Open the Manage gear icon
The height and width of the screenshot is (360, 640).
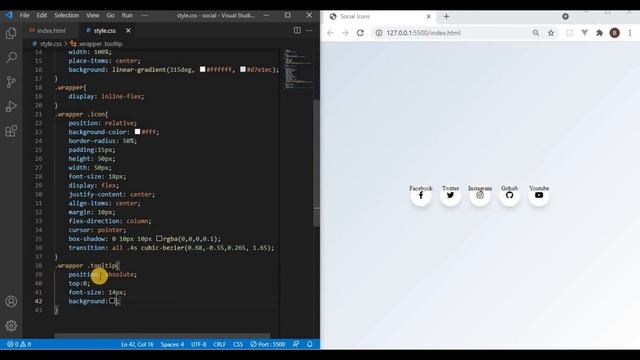pyautogui.click(x=11, y=325)
